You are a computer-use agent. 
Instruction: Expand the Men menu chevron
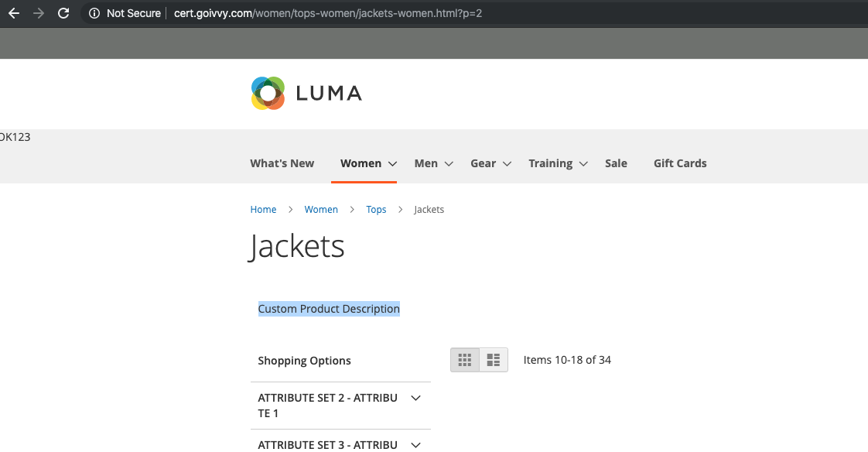449,164
